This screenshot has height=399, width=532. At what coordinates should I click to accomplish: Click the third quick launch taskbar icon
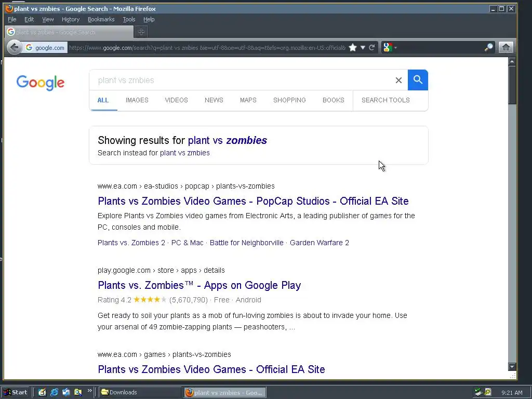click(x=66, y=392)
